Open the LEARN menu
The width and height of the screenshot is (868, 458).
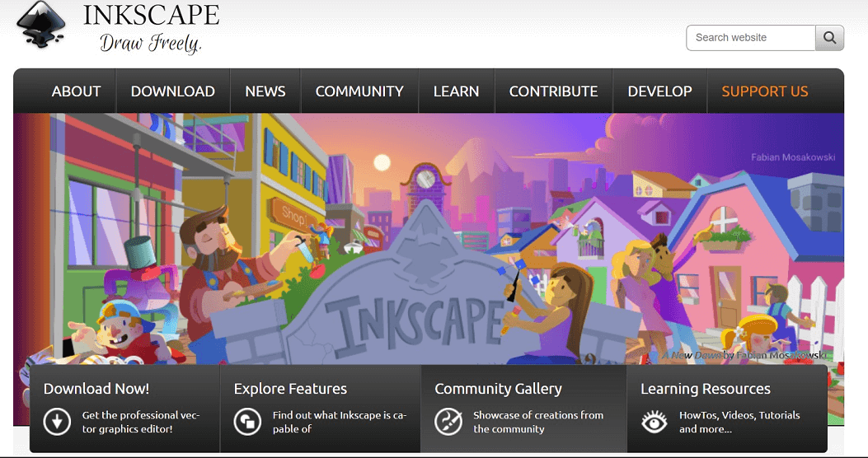456,91
